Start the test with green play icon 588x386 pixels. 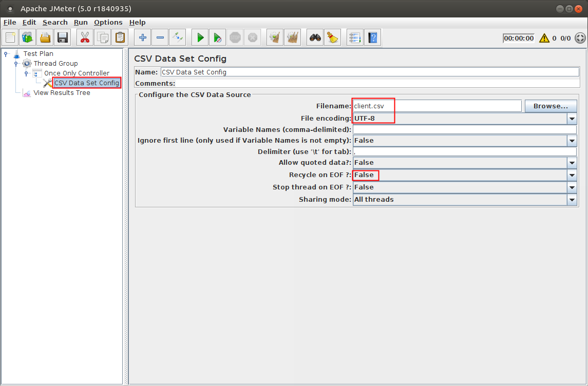(200, 37)
